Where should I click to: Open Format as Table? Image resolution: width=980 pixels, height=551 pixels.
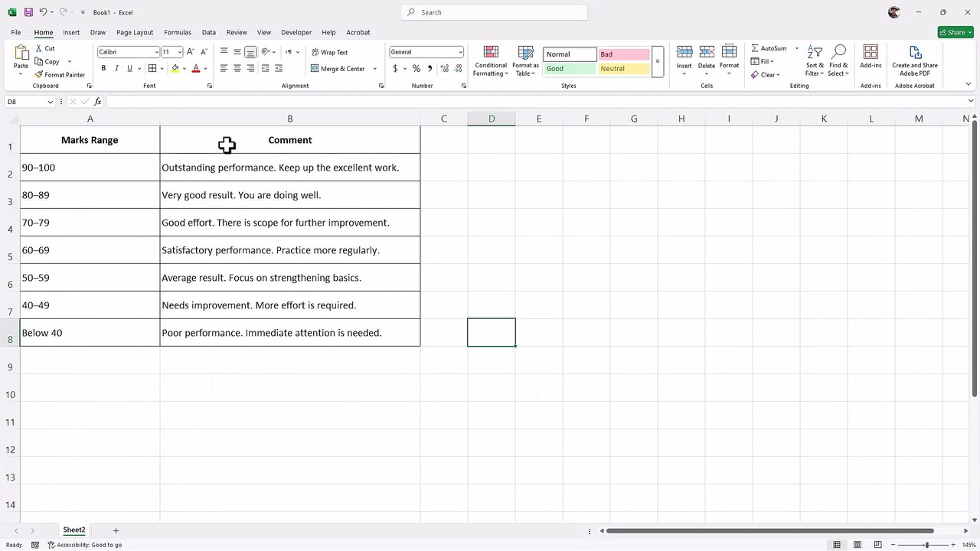526,60
